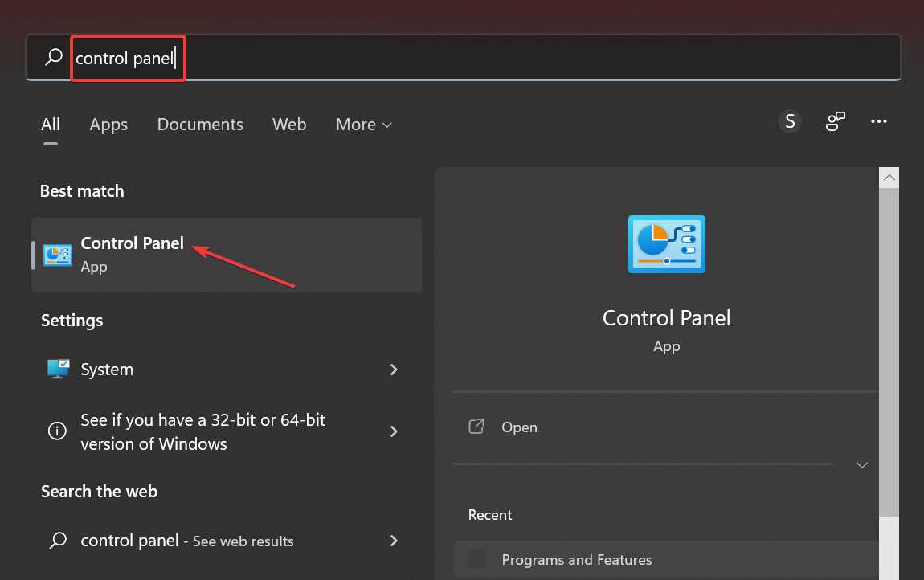The height and width of the screenshot is (580, 924).
Task: Click the search text field containing 'control panel'
Action: point(464,57)
